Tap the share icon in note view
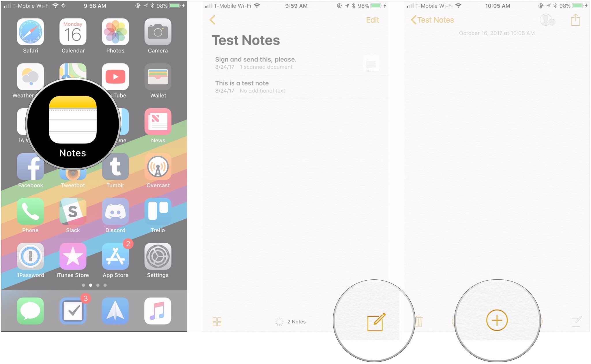591x364 pixels. [x=575, y=19]
